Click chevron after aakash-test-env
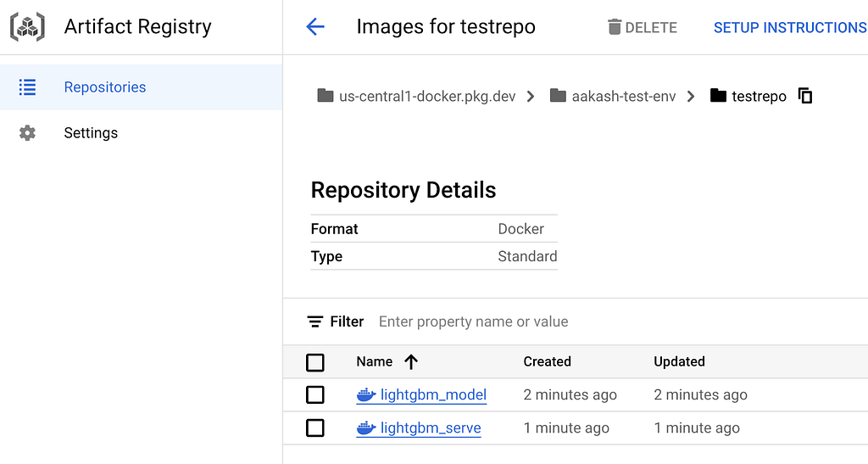 [x=690, y=97]
